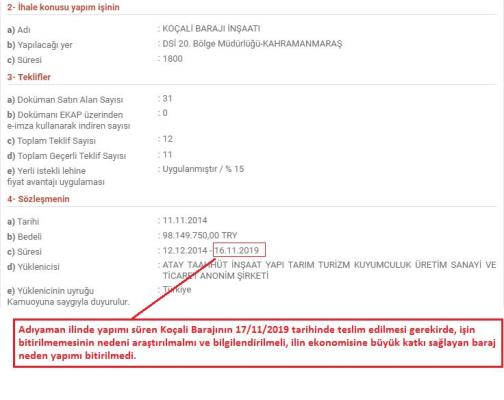Click the contract amount 98.149.750,00 TRY
The width and height of the screenshot is (504, 400).
coord(200,235)
